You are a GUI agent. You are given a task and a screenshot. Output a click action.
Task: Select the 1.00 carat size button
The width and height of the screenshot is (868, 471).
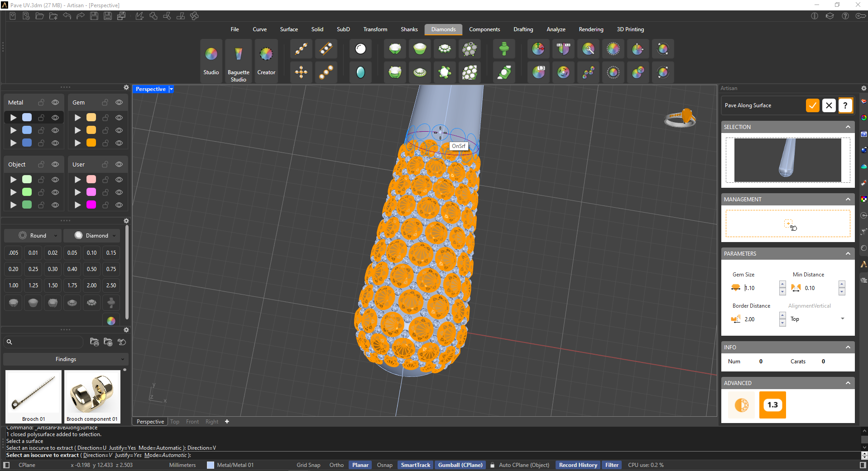click(14, 285)
